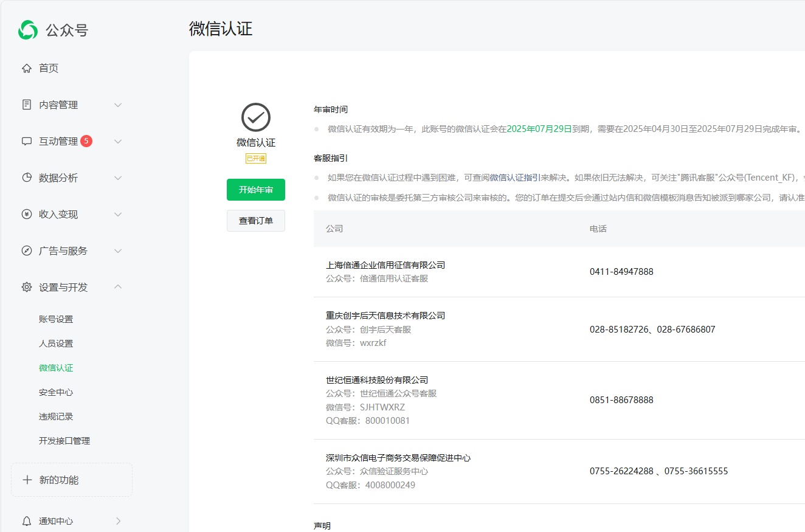This screenshot has height=532, width=805.
Task: Click the 设置与开发 menu label
Action: click(x=63, y=287)
